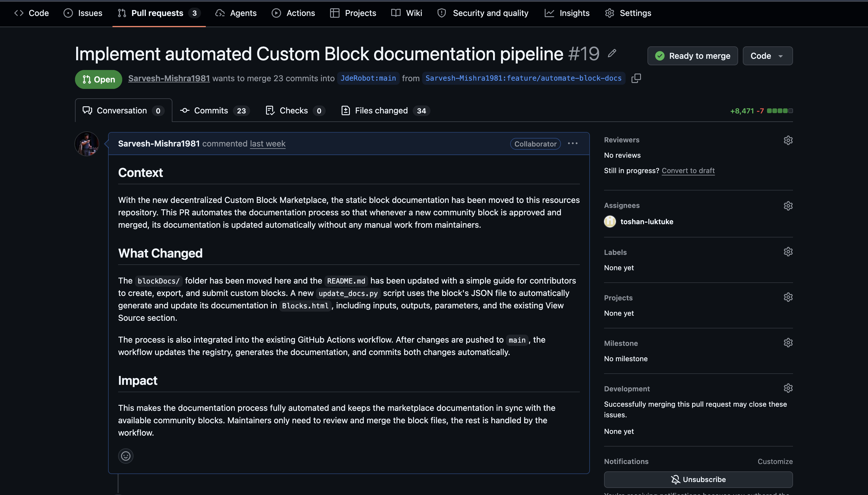Click the Collaborator badge on the comment
Viewport: 868px width, 495px height.
coord(535,144)
